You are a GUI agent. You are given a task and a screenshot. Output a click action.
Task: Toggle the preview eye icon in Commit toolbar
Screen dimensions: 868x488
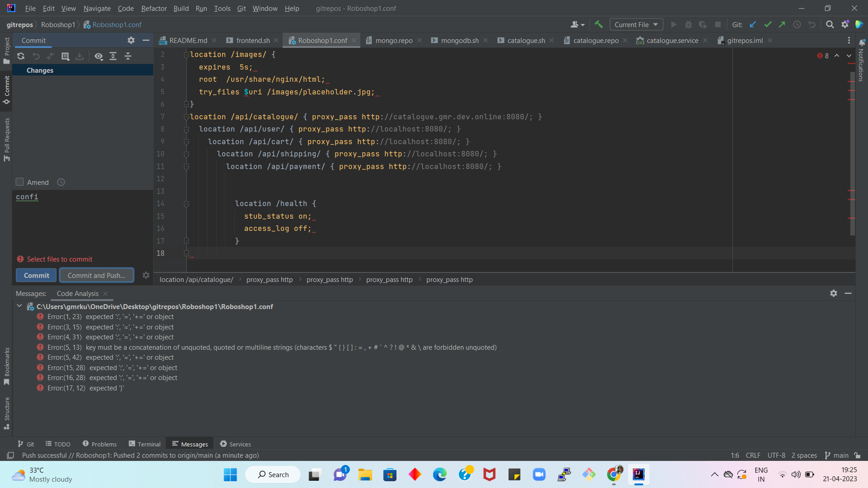[99, 56]
